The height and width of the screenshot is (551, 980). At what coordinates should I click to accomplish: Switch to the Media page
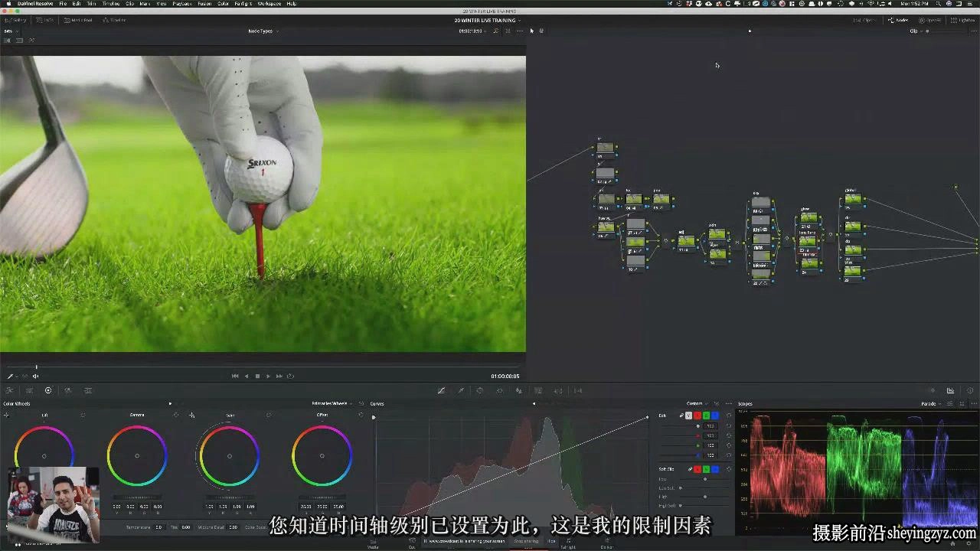[x=373, y=544]
